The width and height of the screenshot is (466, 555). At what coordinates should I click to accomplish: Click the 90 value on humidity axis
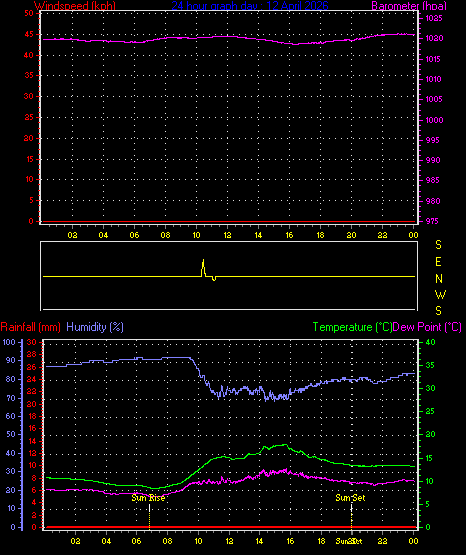tap(11, 361)
